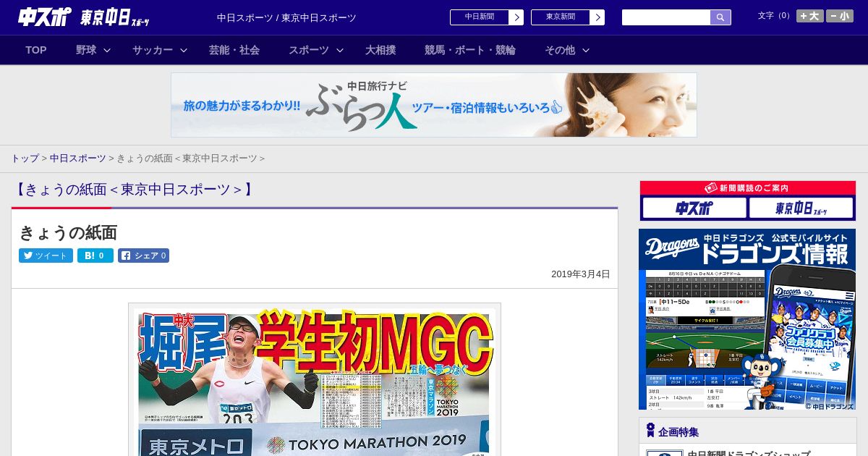
Task: Increase text size with the ＋大 button
Action: 810,16
